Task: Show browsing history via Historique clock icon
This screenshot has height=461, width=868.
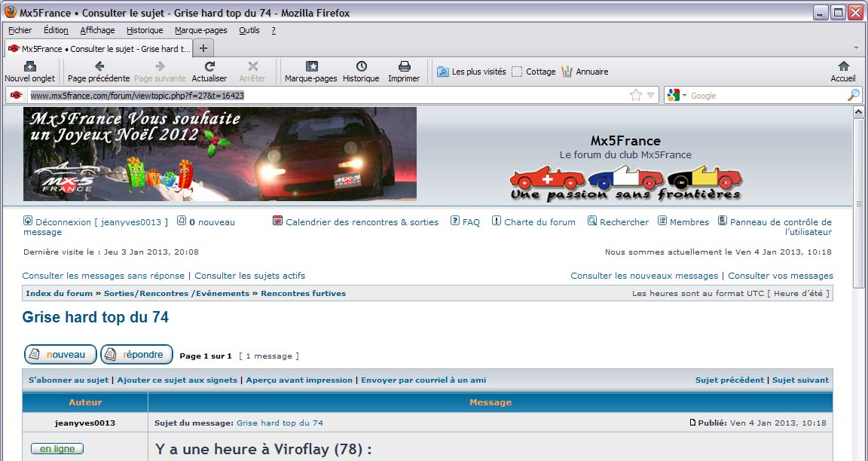Action: click(361, 67)
